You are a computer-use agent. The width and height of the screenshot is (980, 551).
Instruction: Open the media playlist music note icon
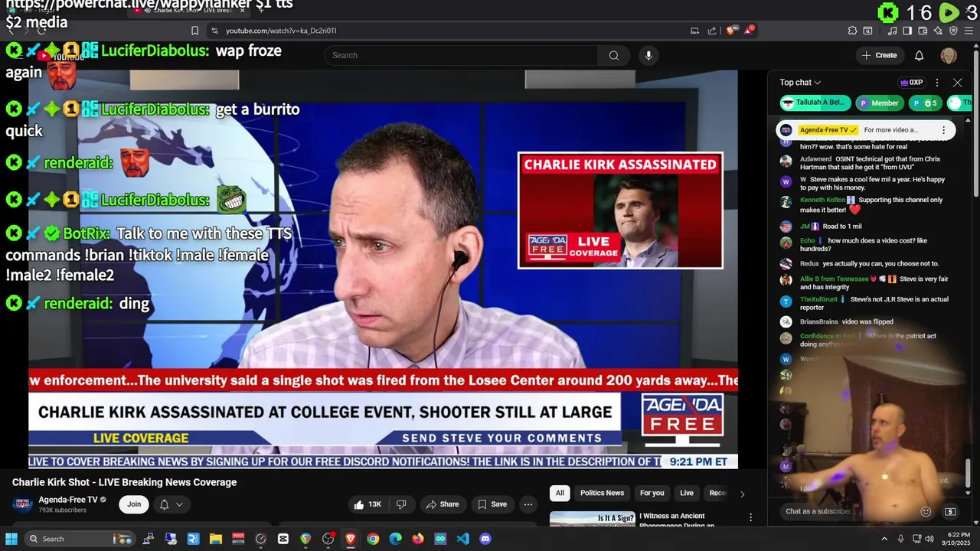tap(893, 31)
